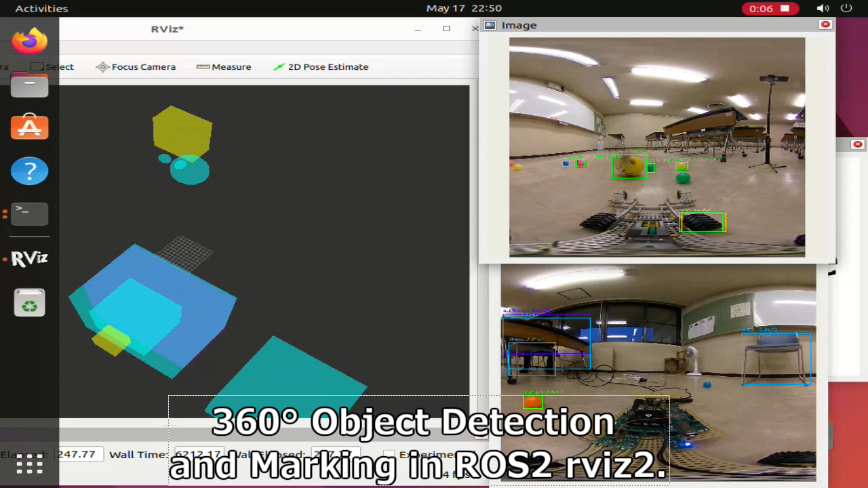
Task: Choose the 2D Pose Estimate tool
Action: (321, 67)
